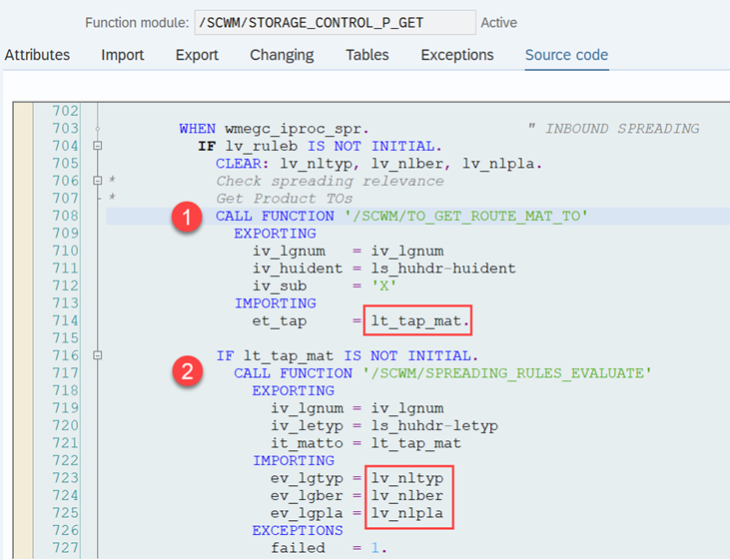Click the 'X' literal on line 712
Image resolution: width=730 pixels, height=560 pixels.
(x=384, y=285)
